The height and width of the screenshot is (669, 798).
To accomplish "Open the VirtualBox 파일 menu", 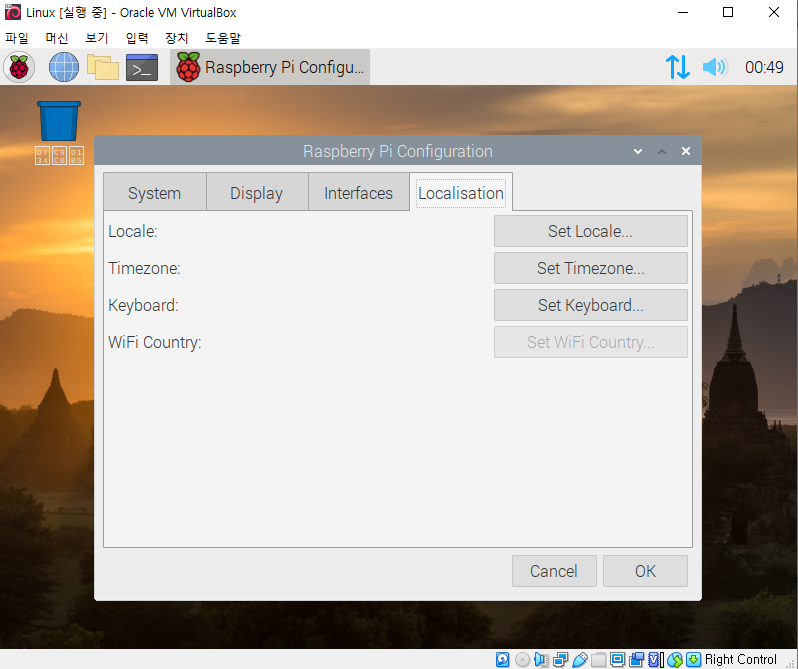I will pyautogui.click(x=17, y=38).
